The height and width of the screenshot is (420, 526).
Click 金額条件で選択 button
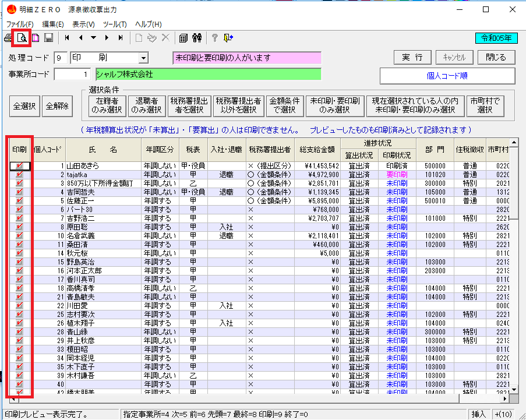point(285,106)
